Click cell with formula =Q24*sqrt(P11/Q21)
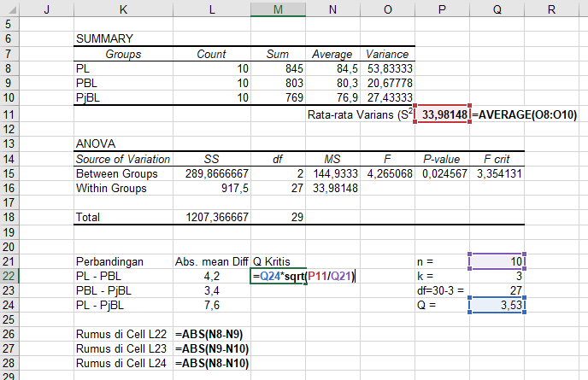This screenshot has height=380, width=588. (278, 275)
